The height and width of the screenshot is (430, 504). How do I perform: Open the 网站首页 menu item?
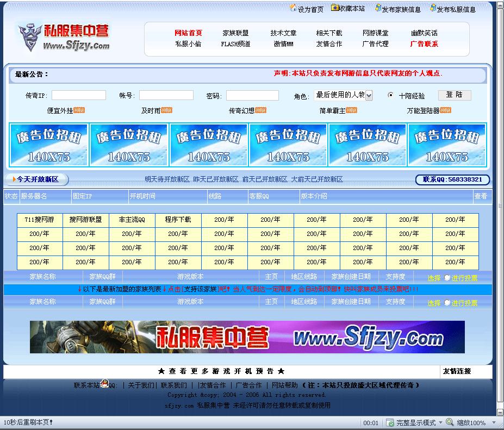[188, 33]
